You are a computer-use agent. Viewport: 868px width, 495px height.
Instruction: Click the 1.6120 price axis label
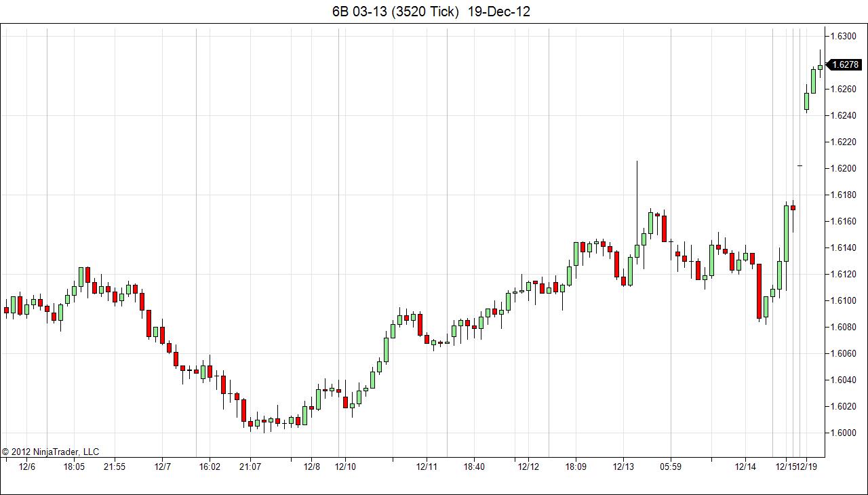coord(844,274)
